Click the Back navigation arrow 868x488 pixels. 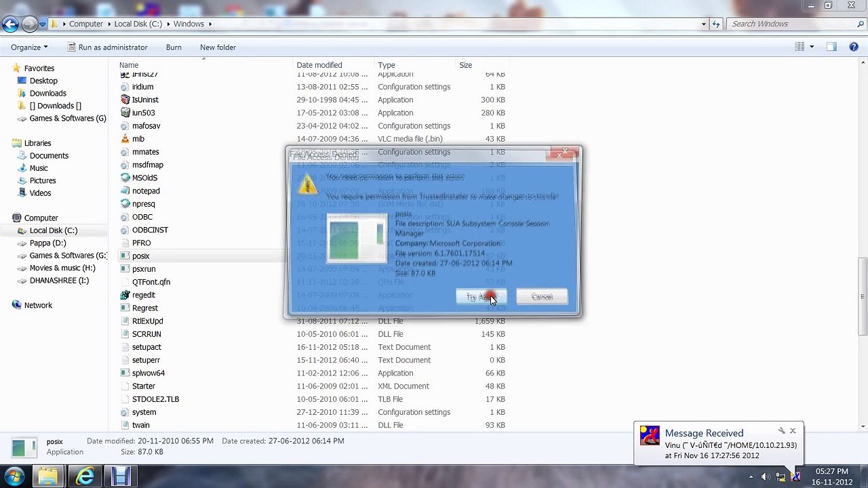[x=9, y=24]
